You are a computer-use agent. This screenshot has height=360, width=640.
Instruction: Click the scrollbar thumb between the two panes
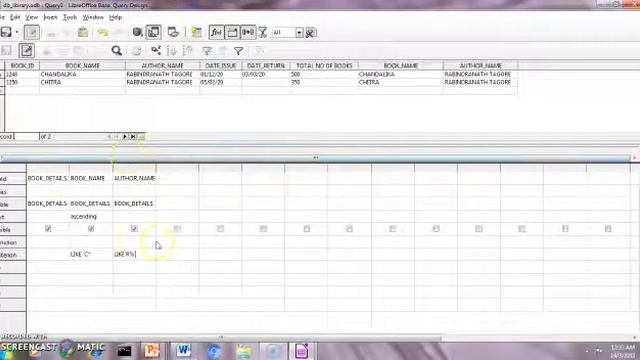coord(316,158)
